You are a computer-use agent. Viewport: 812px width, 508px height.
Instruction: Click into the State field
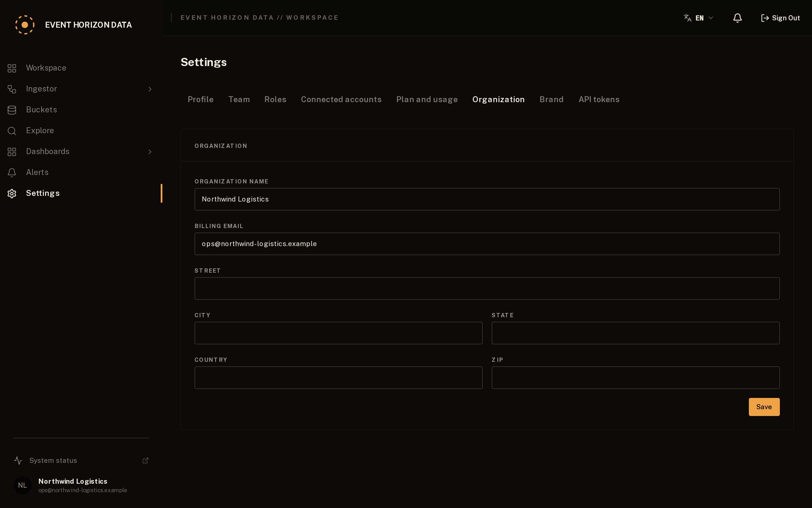point(636,333)
